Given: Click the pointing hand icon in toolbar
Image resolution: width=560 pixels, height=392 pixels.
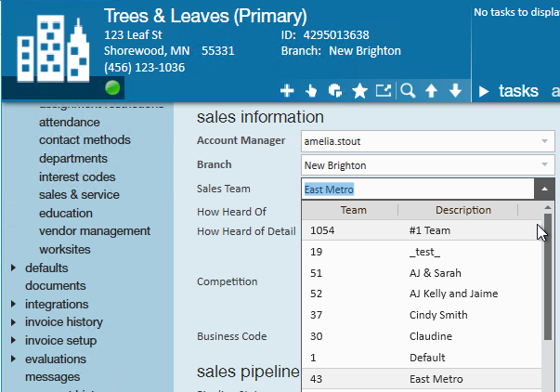Looking at the screenshot, I should pos(312,90).
